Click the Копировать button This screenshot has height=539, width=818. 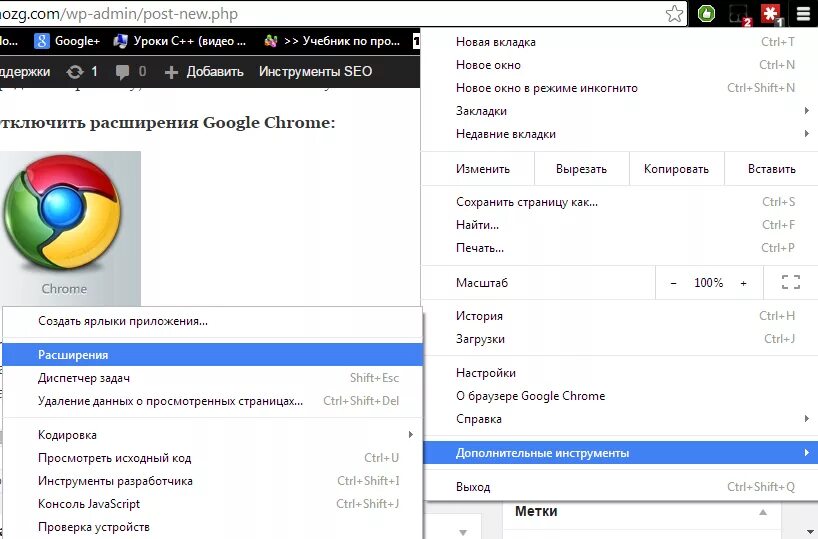677,169
